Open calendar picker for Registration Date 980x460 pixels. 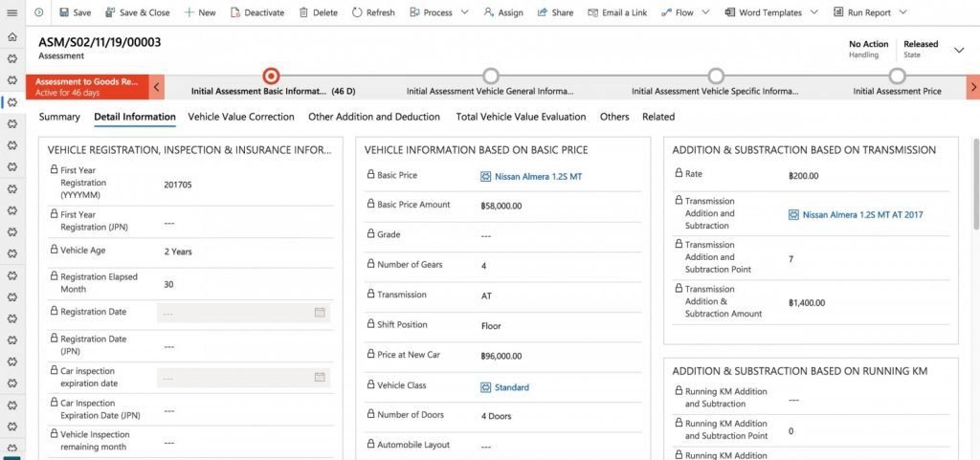(x=320, y=312)
